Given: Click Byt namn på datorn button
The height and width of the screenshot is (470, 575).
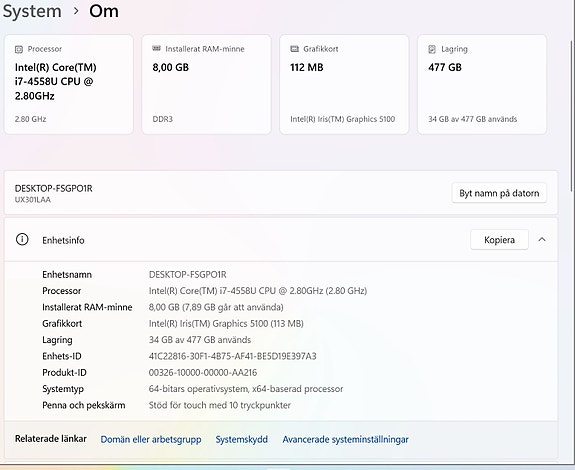Looking at the screenshot, I should (x=499, y=193).
